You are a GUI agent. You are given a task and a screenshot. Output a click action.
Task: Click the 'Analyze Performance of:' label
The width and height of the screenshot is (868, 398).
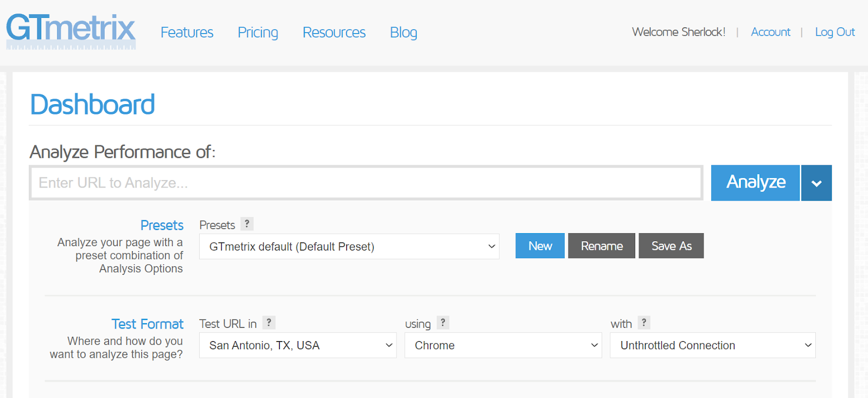[x=123, y=152]
